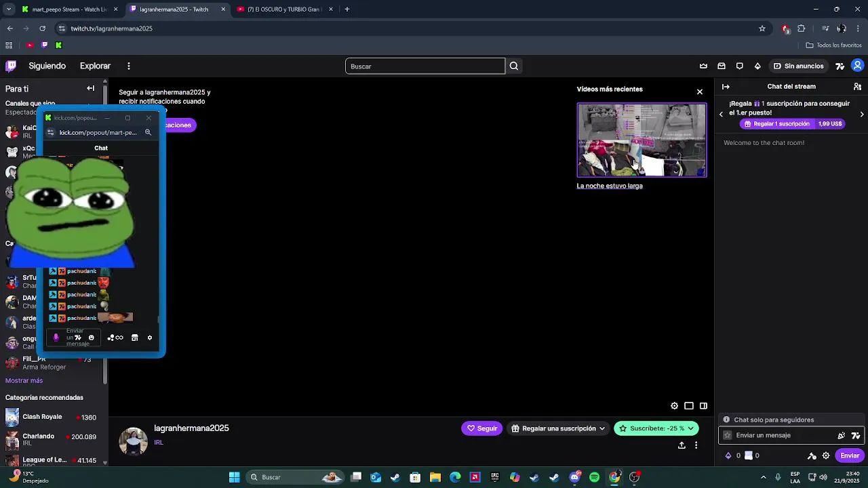868x488 pixels.
Task: Open channel three-dot options menu
Action: pos(696,445)
